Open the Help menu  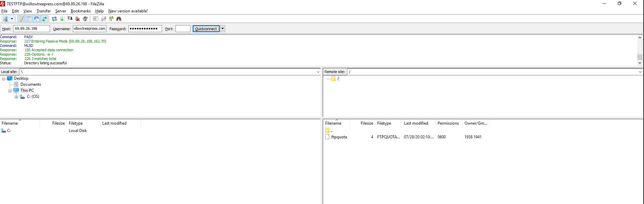tap(99, 11)
